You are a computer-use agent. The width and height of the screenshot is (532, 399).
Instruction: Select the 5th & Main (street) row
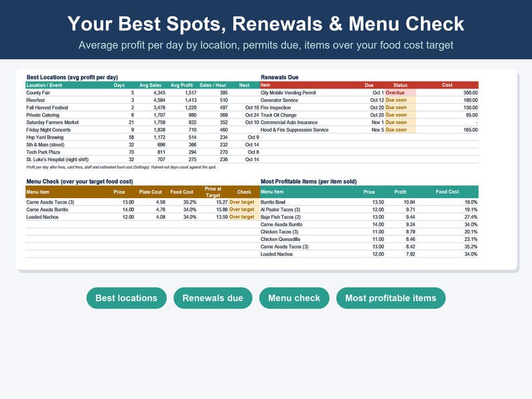tap(143, 145)
